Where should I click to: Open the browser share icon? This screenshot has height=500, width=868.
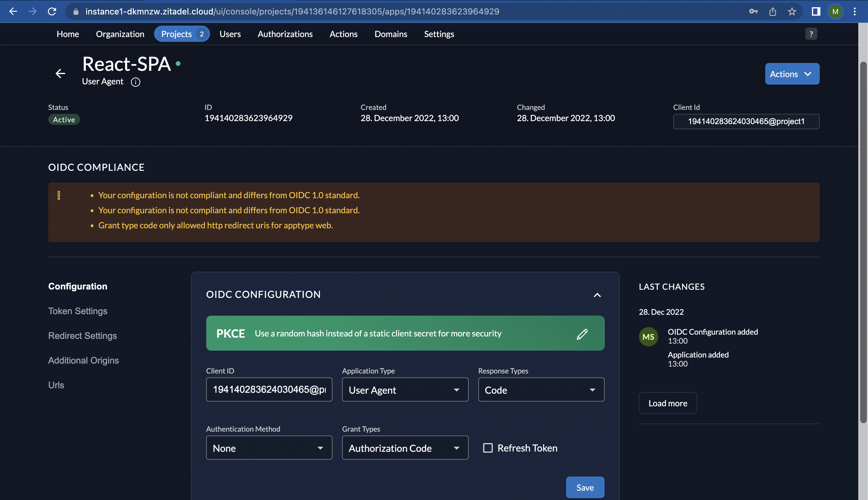[773, 12]
